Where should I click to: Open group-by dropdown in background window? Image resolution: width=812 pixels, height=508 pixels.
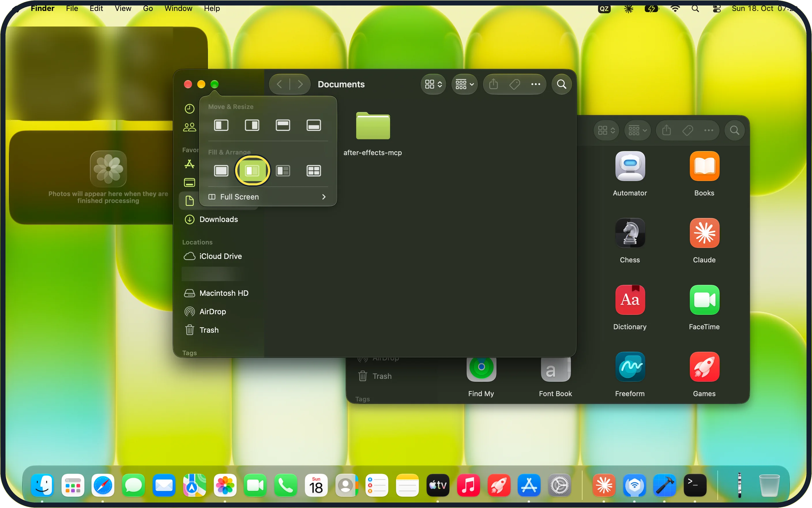coord(638,130)
